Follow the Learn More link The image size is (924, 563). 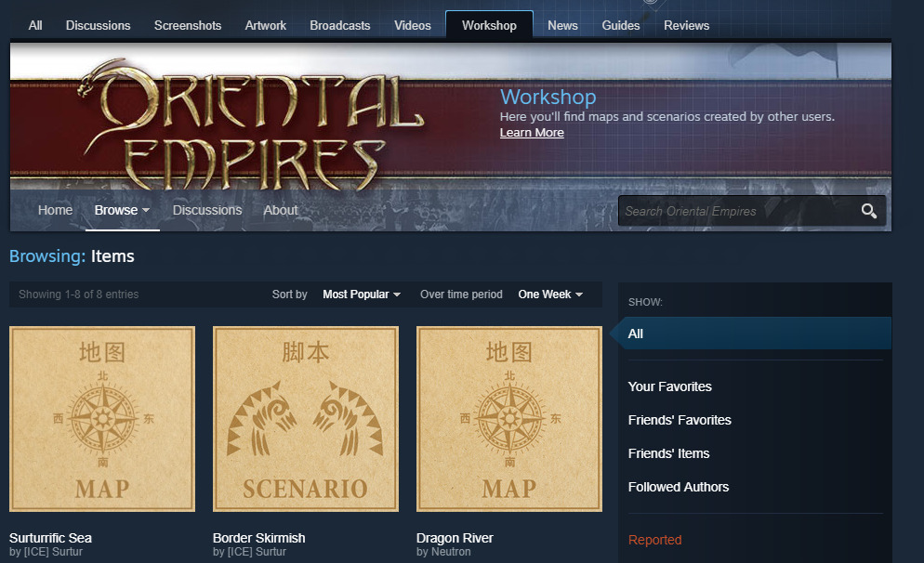[x=532, y=133]
